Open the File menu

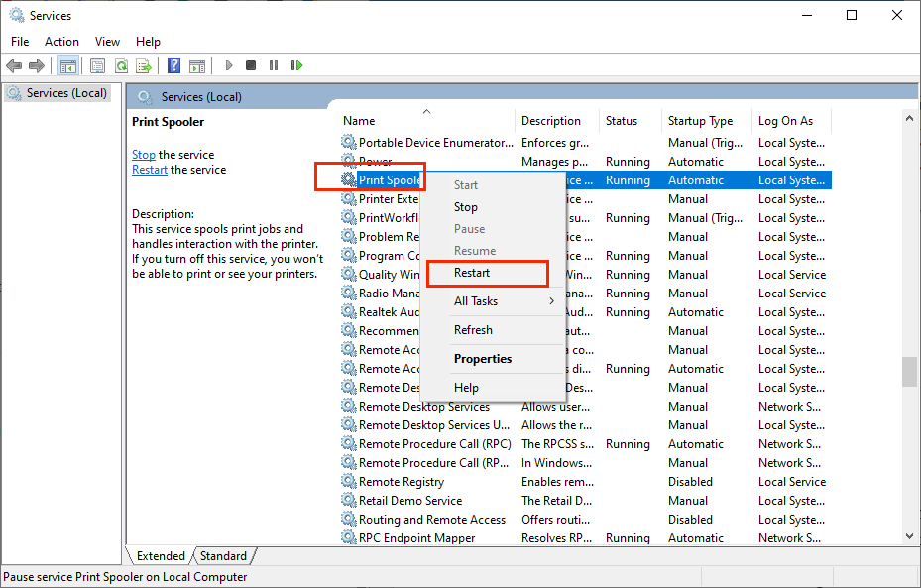(x=20, y=41)
